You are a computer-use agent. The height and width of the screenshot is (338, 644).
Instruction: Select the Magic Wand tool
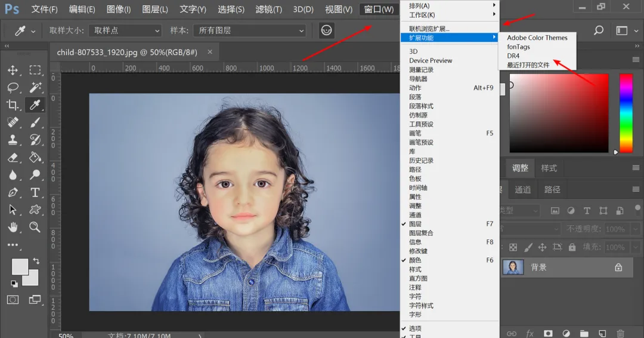pos(35,87)
